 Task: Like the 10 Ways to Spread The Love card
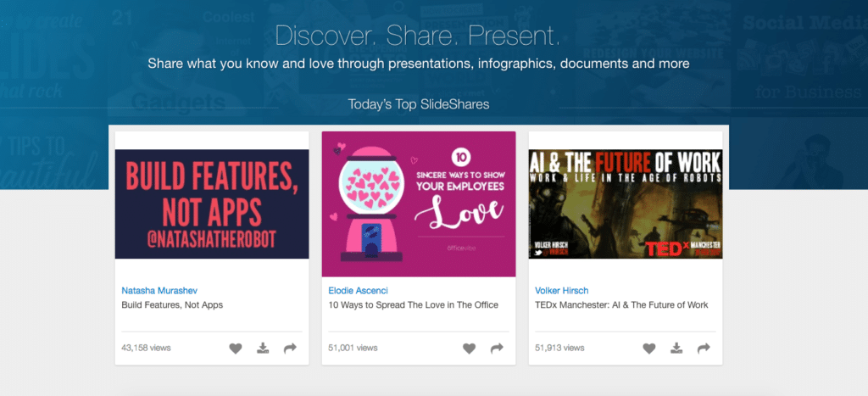click(x=470, y=349)
